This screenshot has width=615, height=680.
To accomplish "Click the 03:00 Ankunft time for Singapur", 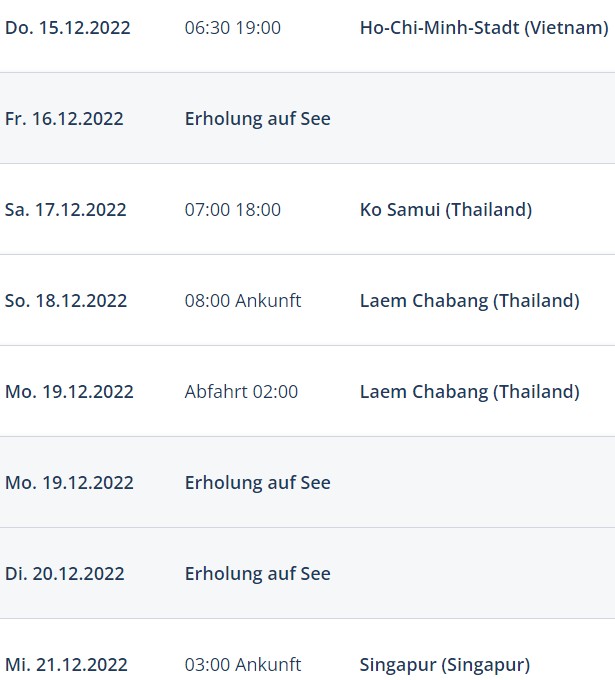I will click(x=243, y=665).
